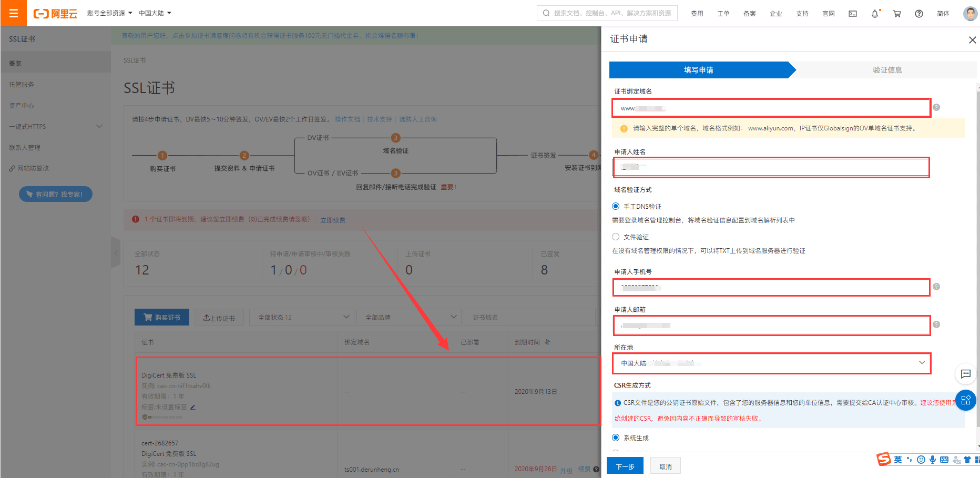Open 技术支持 link

pos(380,119)
